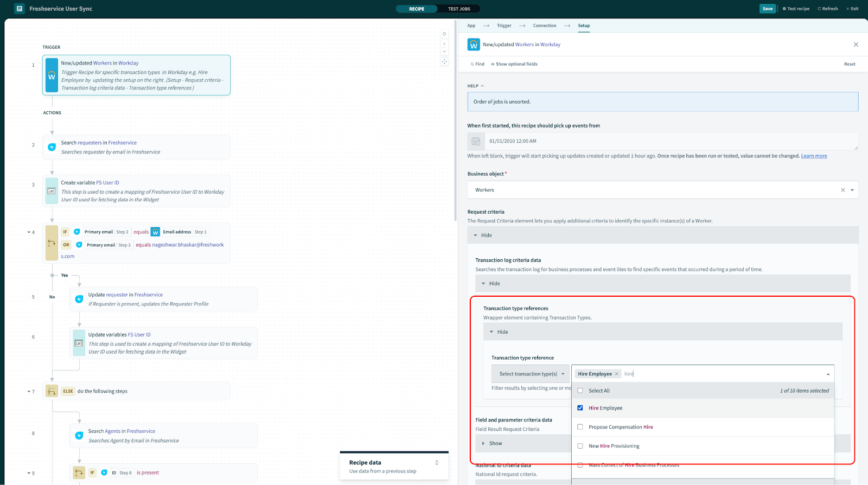Click Find in the setup panel
868x485 pixels.
coord(477,64)
